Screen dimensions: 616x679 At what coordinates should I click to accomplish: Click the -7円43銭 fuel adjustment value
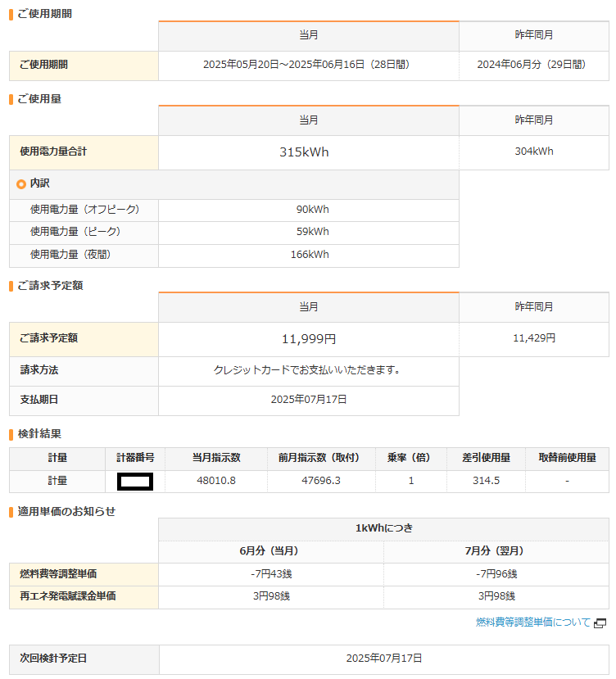271,574
